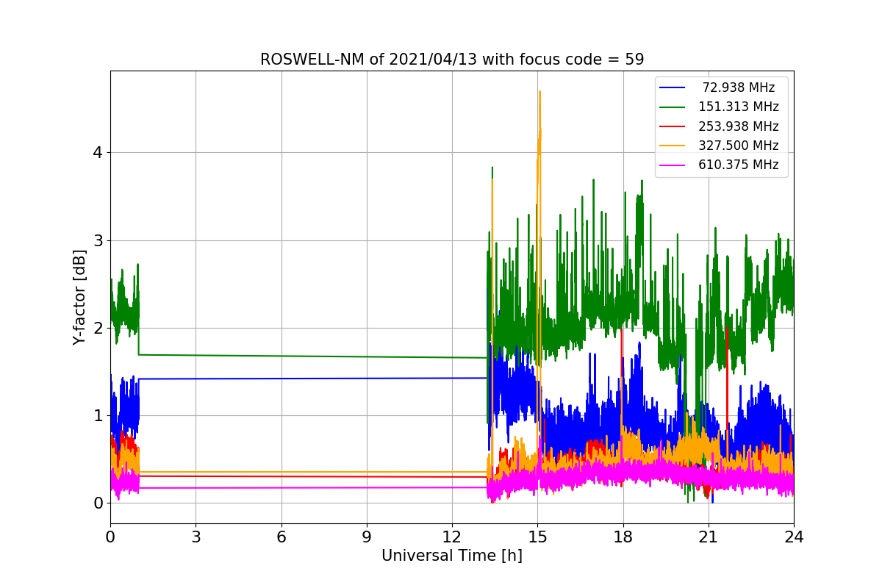Click x-axis tick label 9
Viewport: 882px width, 588px height.
click(367, 537)
